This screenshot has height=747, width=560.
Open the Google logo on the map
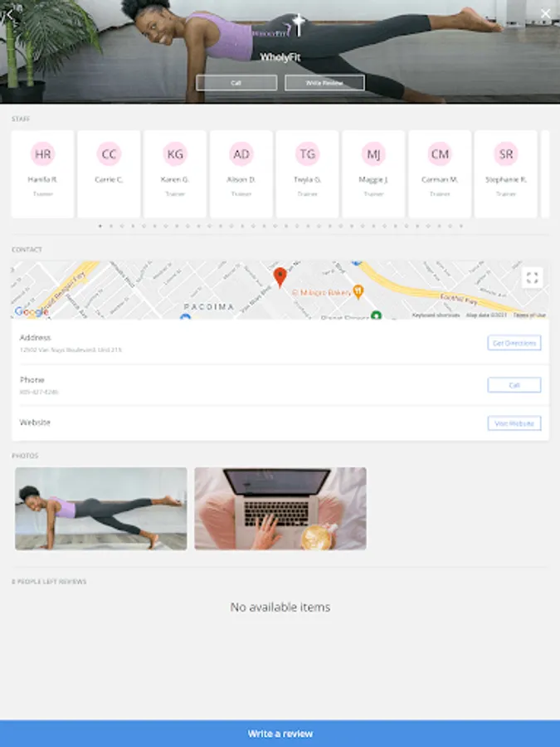pos(32,311)
